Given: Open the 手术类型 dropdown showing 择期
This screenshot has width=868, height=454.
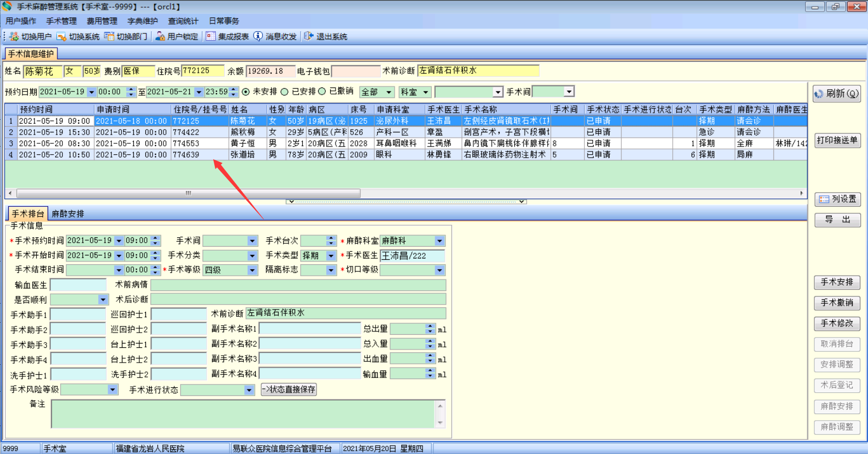Looking at the screenshot, I should pos(331,255).
